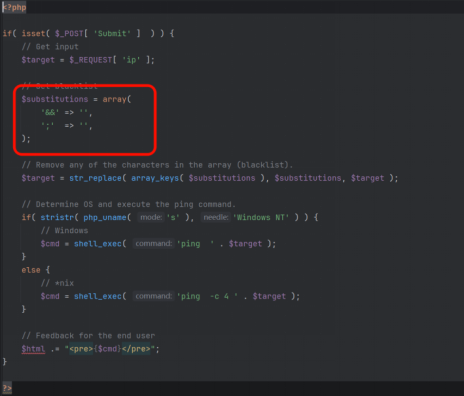Click the closing </pre> tag in string
The width and height of the screenshot is (464, 396).
[136, 349]
